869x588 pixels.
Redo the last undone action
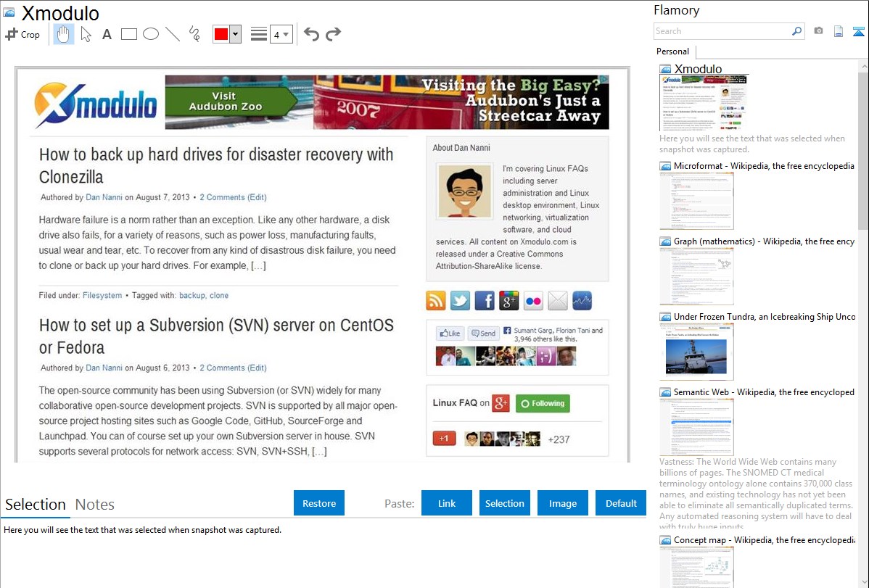tap(333, 34)
